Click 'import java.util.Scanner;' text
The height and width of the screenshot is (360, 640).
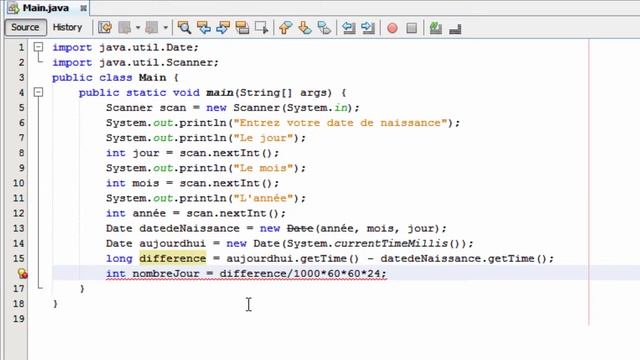click(136, 62)
